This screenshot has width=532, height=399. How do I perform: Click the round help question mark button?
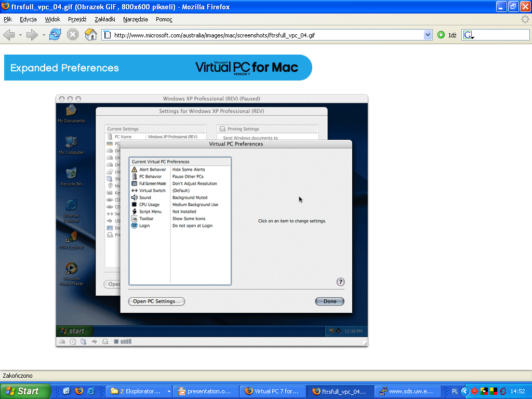[x=340, y=282]
